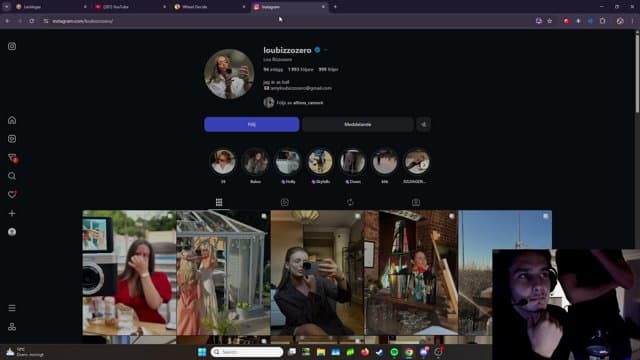Open Reels from the left sidebar
Image resolution: width=640 pixels, height=360 pixels.
point(12,139)
